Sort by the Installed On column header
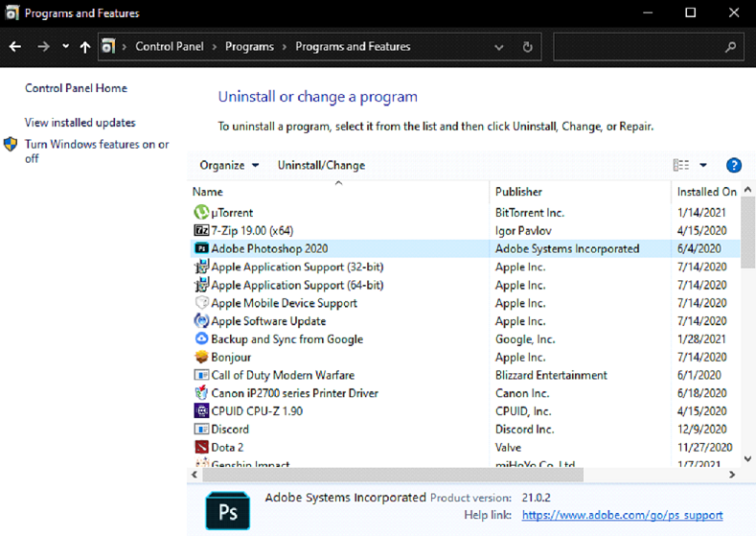Image resolution: width=756 pixels, height=536 pixels. click(x=706, y=192)
